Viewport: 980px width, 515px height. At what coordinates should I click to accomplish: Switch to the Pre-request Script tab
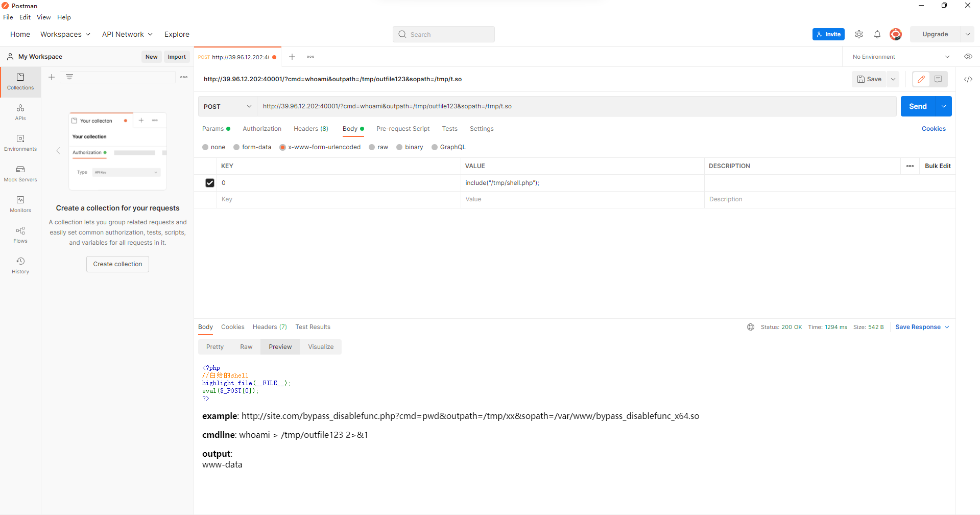click(x=403, y=129)
